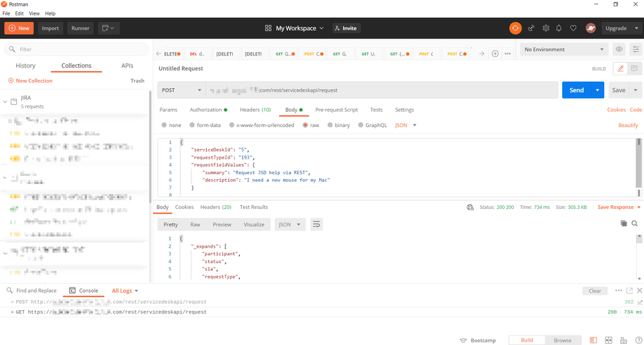Open the Authorization request tab

[208, 110]
